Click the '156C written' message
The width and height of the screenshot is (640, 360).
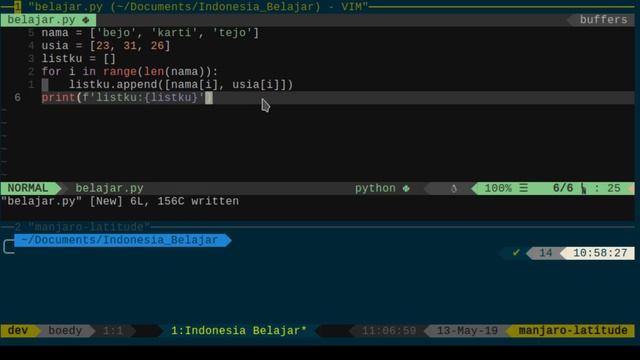198,202
